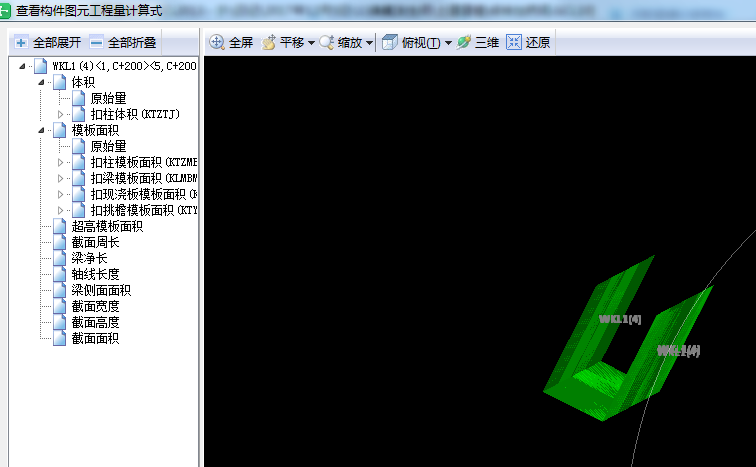Click the Collapse All minus icon

point(96,43)
